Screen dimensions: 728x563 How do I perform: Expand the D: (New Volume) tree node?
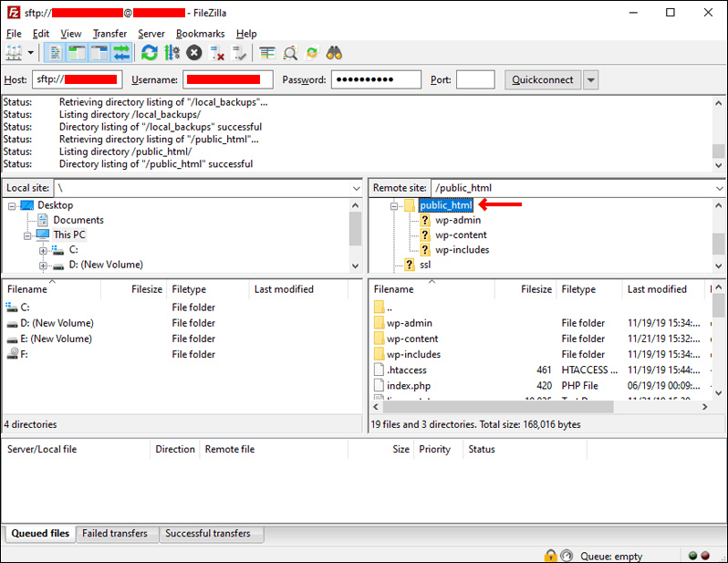point(43,266)
